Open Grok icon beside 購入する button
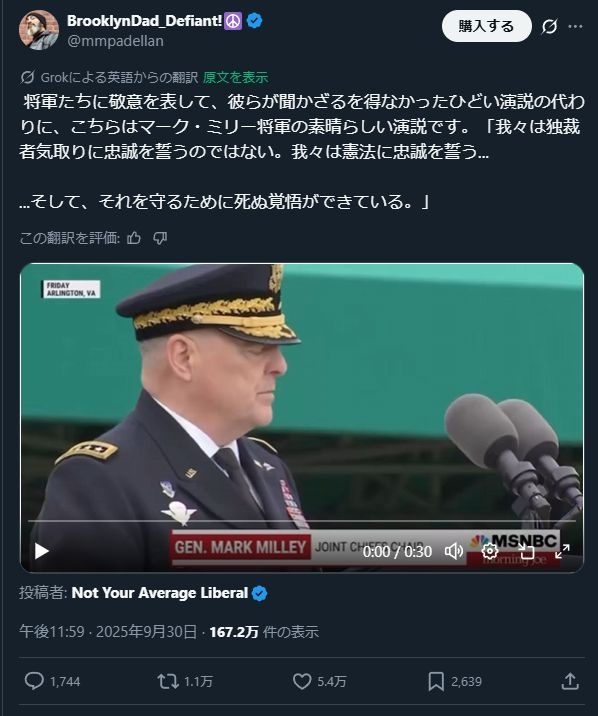This screenshot has width=598, height=716. (x=549, y=27)
